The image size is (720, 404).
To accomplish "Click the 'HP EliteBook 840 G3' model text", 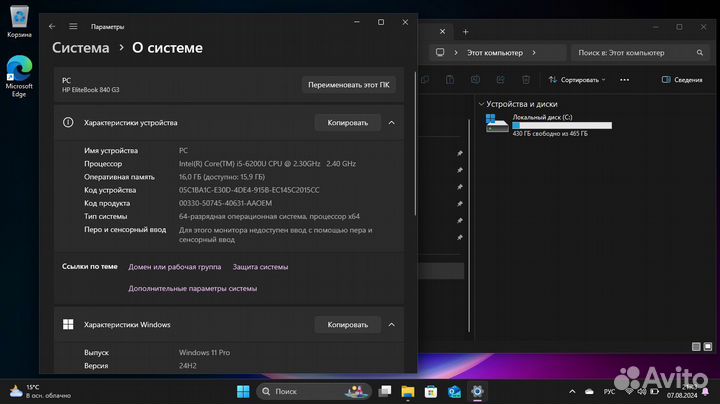I will point(90,90).
